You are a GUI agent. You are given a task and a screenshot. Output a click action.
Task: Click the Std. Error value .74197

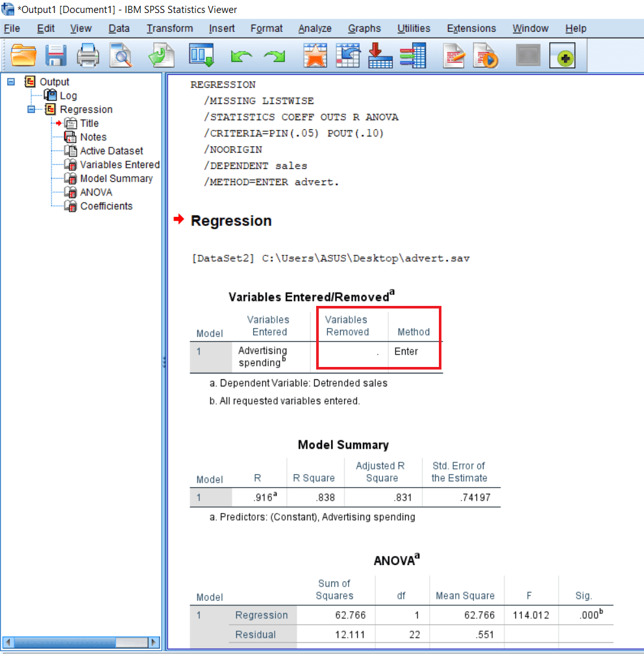point(475,497)
